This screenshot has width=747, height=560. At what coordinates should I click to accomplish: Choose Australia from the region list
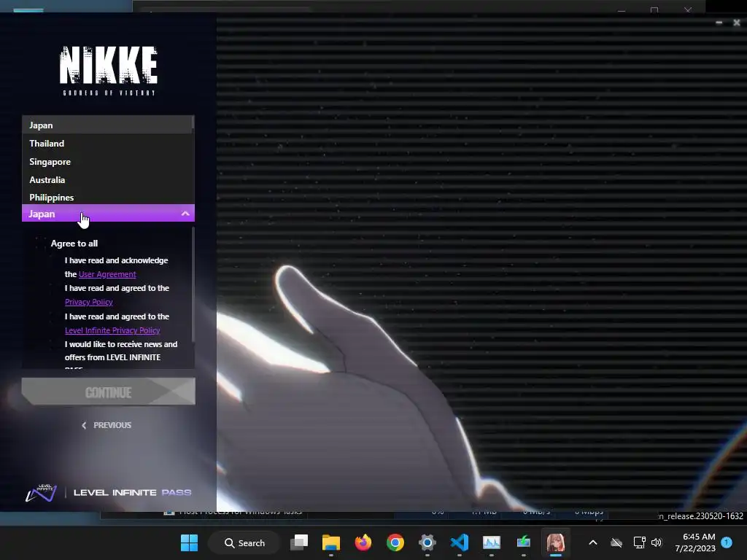tap(107, 179)
